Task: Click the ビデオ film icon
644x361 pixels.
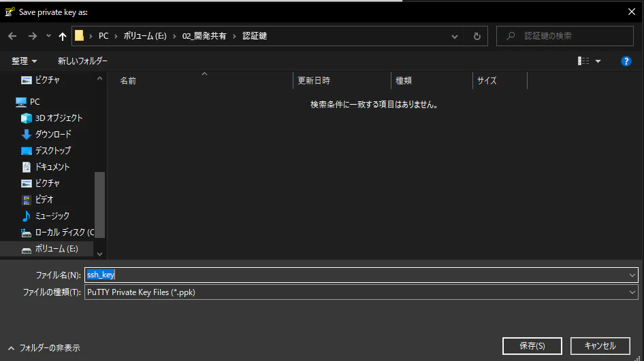Action: coord(27,200)
